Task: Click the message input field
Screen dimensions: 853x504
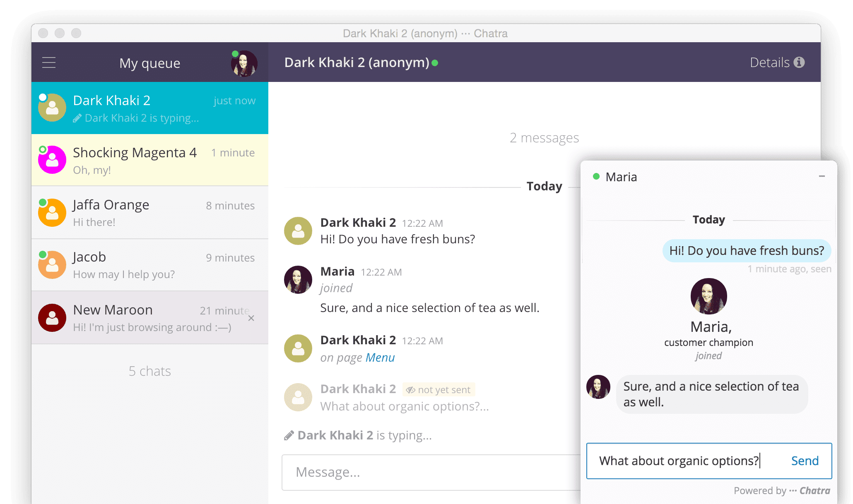Action: point(426,471)
